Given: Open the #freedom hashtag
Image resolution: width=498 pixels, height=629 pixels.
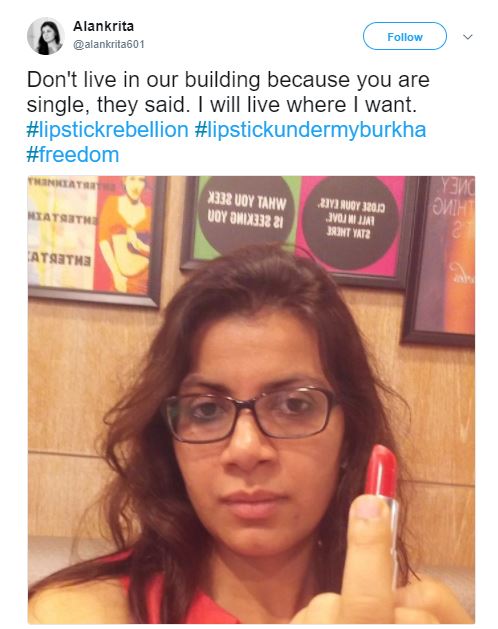Looking at the screenshot, I should (73, 155).
